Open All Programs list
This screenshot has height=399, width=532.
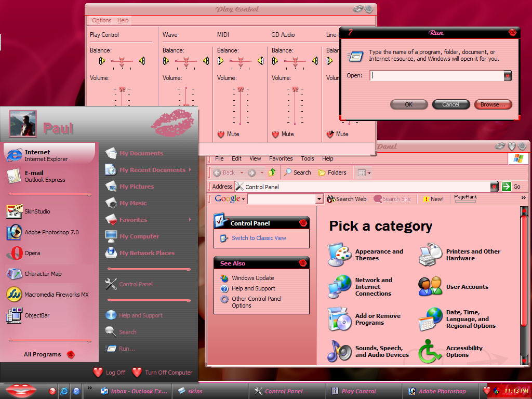[x=49, y=354]
